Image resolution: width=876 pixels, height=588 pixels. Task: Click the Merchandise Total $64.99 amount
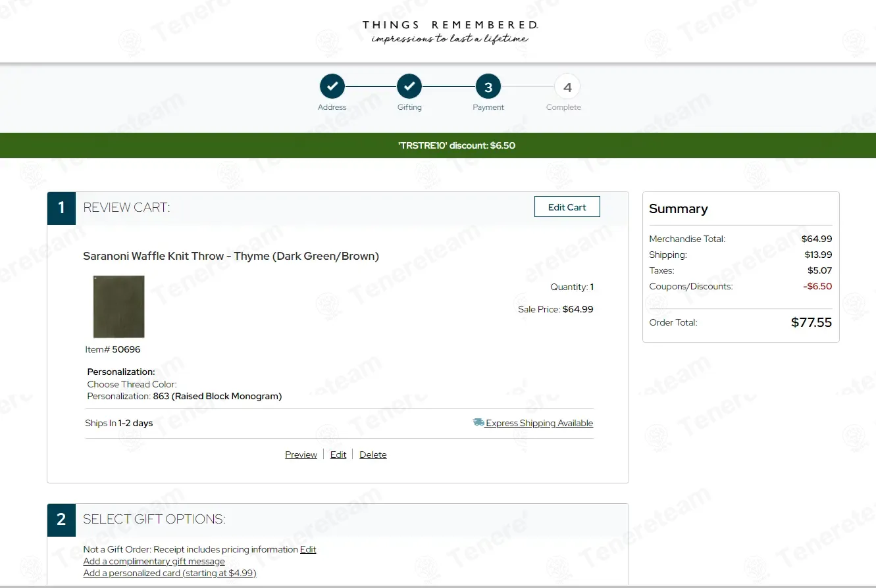(x=817, y=239)
